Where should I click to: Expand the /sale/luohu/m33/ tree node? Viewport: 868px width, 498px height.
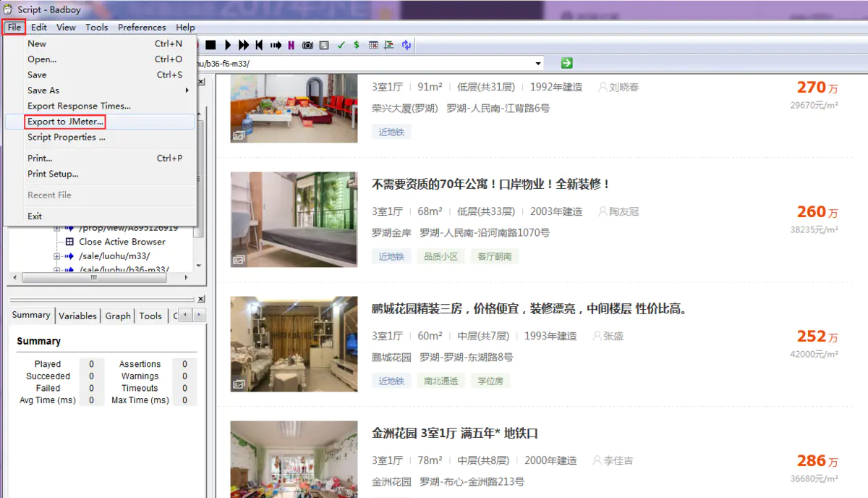pyautogui.click(x=56, y=256)
